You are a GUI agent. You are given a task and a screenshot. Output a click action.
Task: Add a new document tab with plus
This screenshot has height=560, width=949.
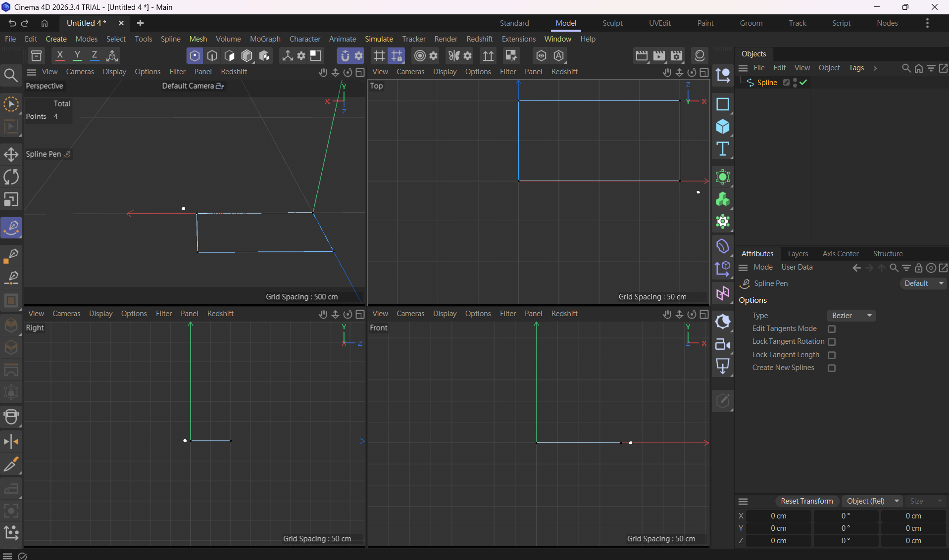[x=140, y=23]
